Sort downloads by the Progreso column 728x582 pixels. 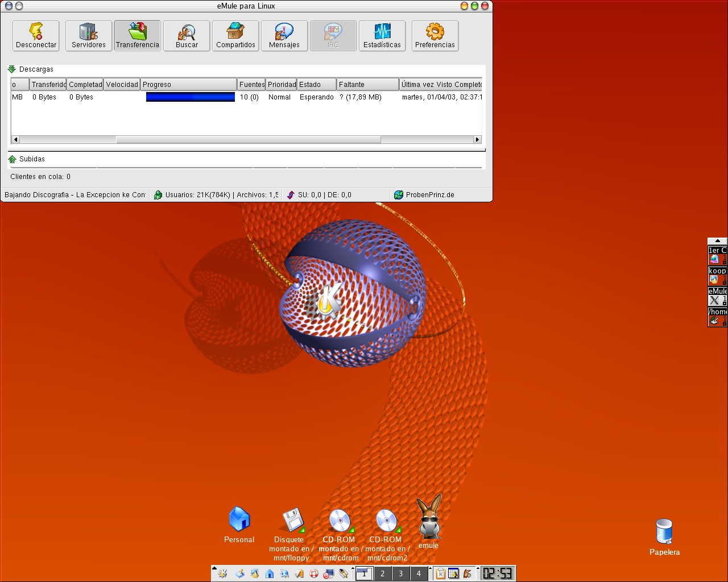tap(189, 85)
